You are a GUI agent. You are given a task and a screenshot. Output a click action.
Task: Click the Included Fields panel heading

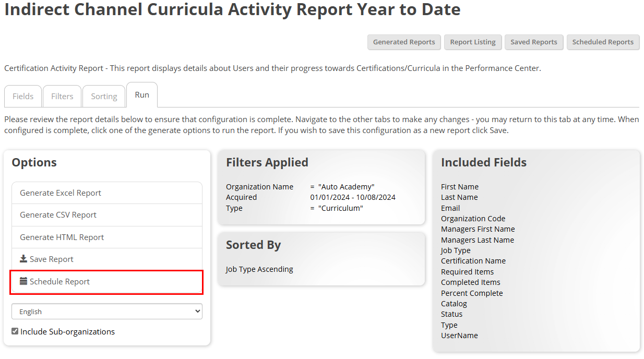[x=484, y=162]
